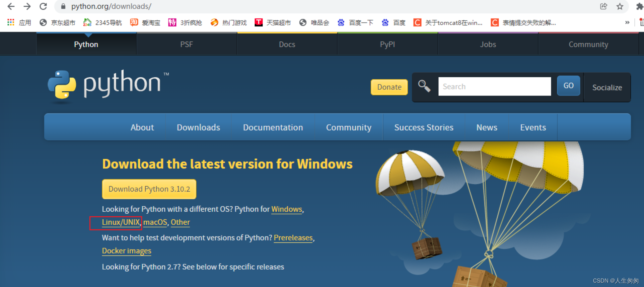The height and width of the screenshot is (287, 644).
Task: Focus the Search text field
Action: [x=495, y=86]
